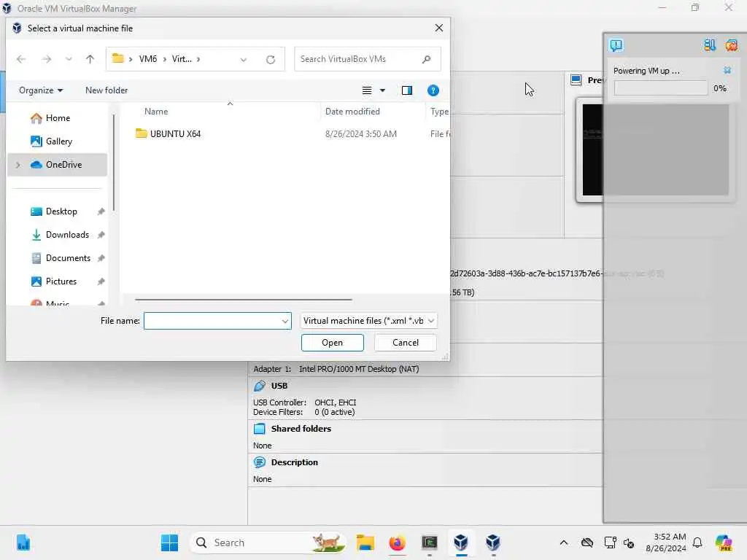The width and height of the screenshot is (747, 560).
Task: Switch to the active VirtualBox taskbar icon
Action: (461, 542)
